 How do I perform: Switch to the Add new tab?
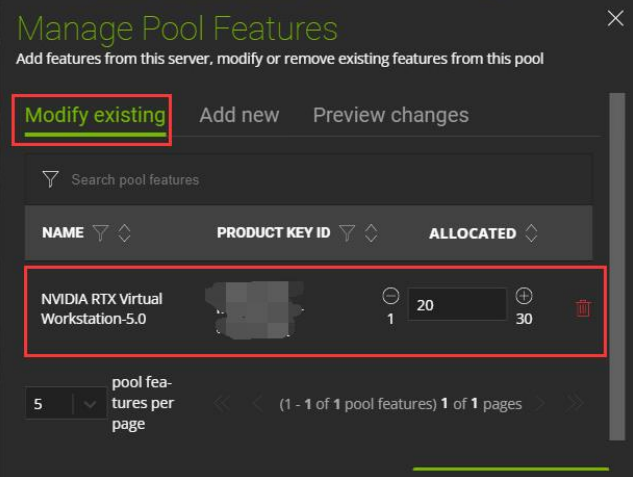(x=239, y=115)
